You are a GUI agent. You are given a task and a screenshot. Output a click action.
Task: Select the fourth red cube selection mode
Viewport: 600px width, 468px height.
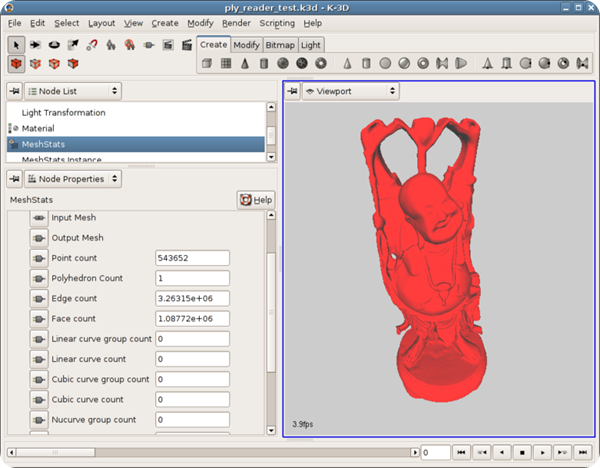[73, 64]
